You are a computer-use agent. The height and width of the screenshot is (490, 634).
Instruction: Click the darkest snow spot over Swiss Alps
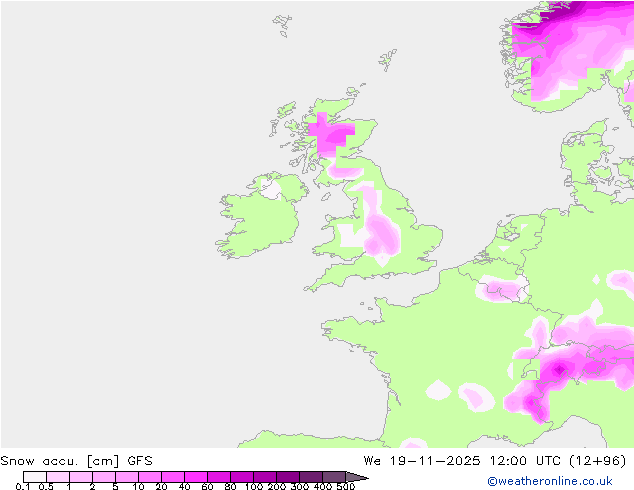pyautogui.click(x=559, y=369)
